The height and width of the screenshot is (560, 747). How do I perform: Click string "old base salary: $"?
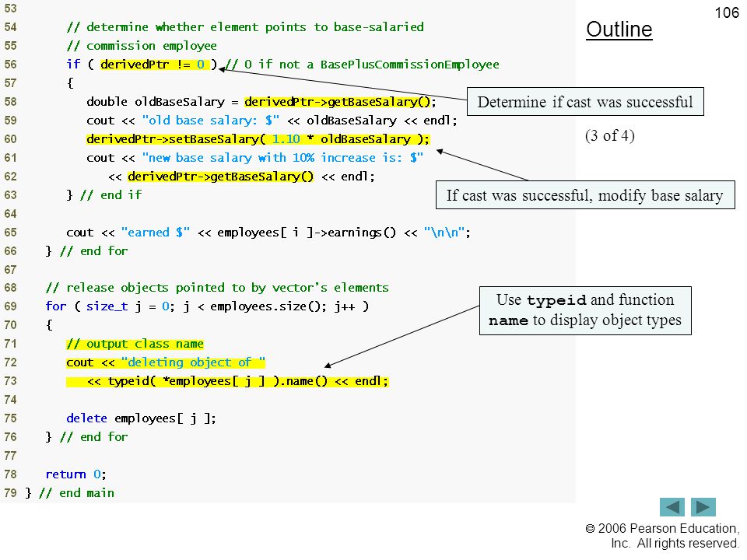pos(211,121)
